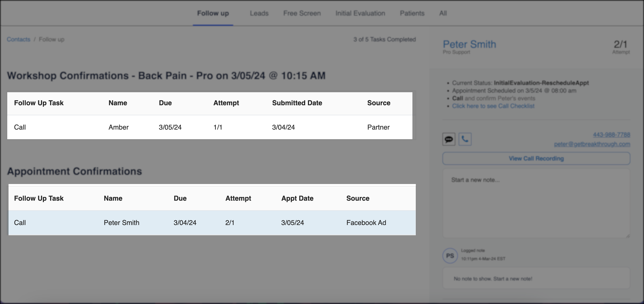Click the Contacts breadcrumb link
This screenshot has width=644, height=304.
[x=19, y=39]
